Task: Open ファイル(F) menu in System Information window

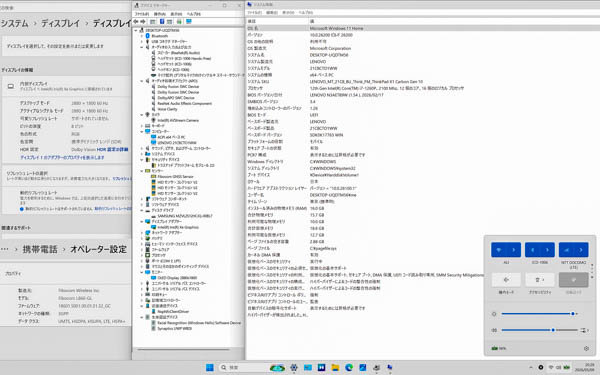Action: (254, 13)
